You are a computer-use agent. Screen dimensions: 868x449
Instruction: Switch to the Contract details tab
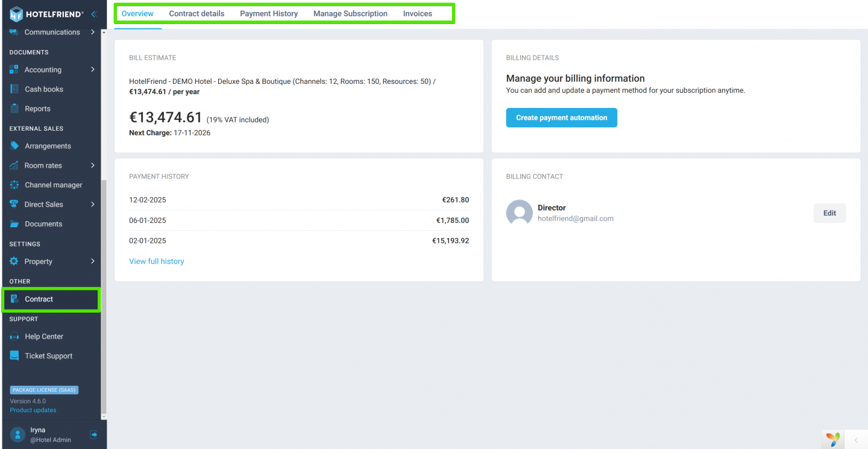[x=197, y=13]
